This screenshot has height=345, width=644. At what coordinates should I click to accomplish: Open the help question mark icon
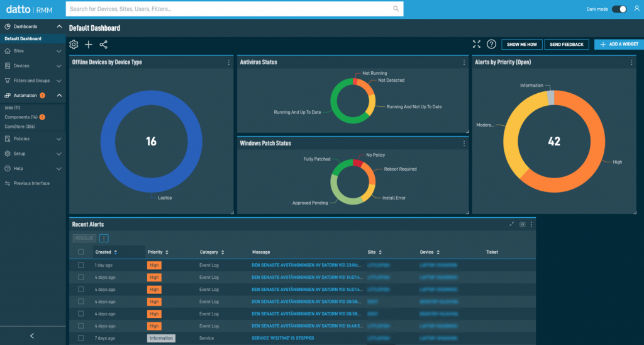491,44
